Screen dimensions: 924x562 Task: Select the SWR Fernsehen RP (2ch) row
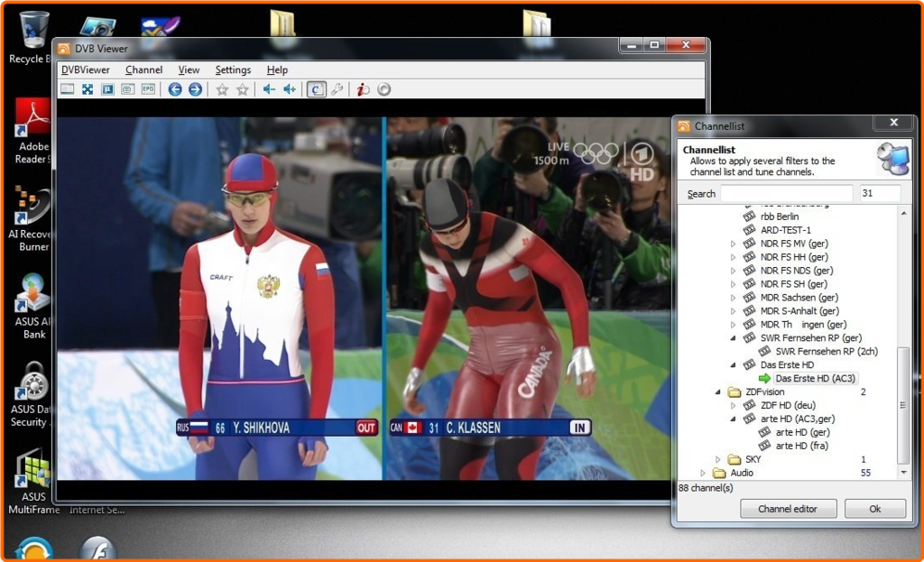[x=827, y=351]
